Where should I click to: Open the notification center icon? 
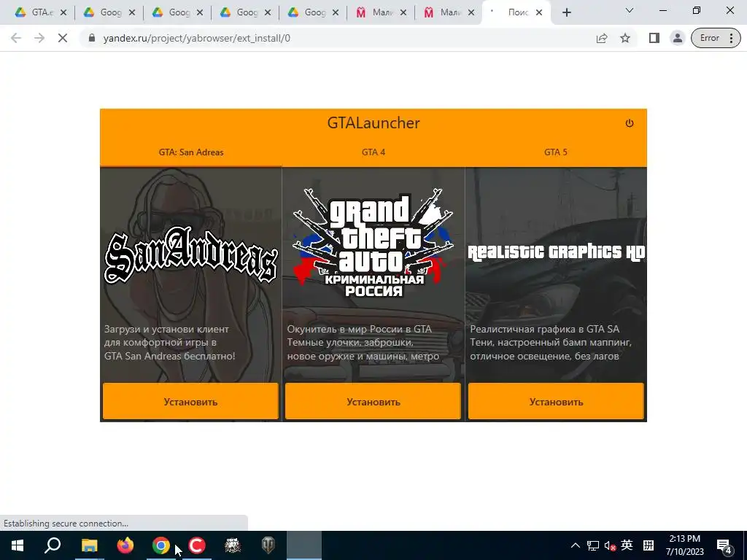tap(724, 545)
